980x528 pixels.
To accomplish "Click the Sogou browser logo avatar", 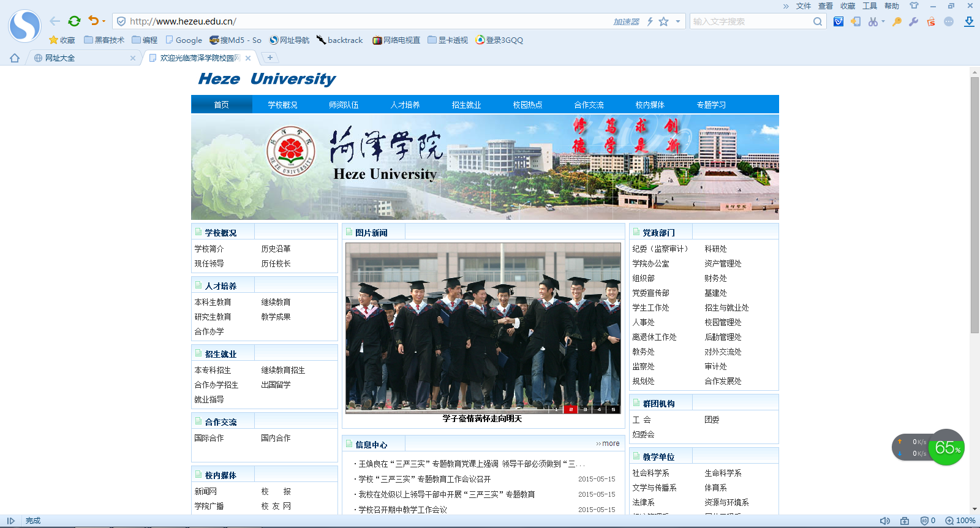I will (24, 26).
